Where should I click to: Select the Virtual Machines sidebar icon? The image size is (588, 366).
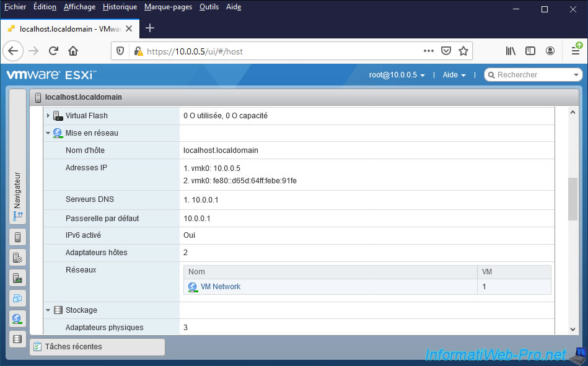17,298
